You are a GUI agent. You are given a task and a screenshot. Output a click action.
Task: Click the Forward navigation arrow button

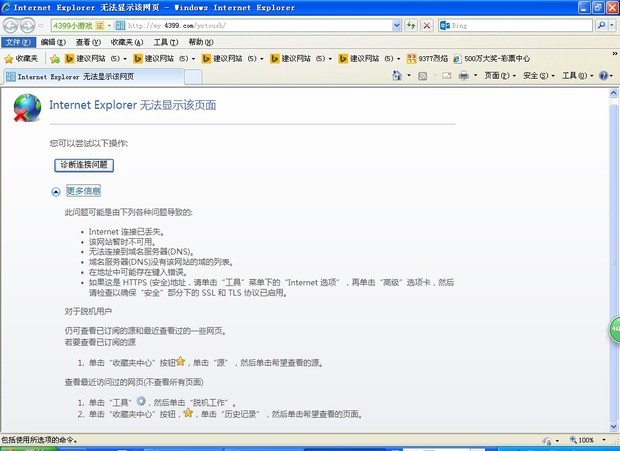[x=27, y=26]
